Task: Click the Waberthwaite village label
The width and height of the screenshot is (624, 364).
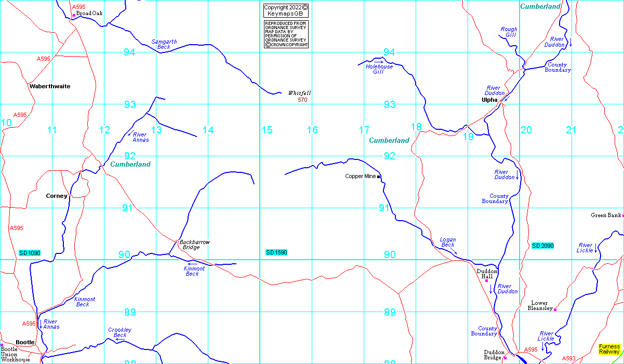Action: (x=50, y=86)
